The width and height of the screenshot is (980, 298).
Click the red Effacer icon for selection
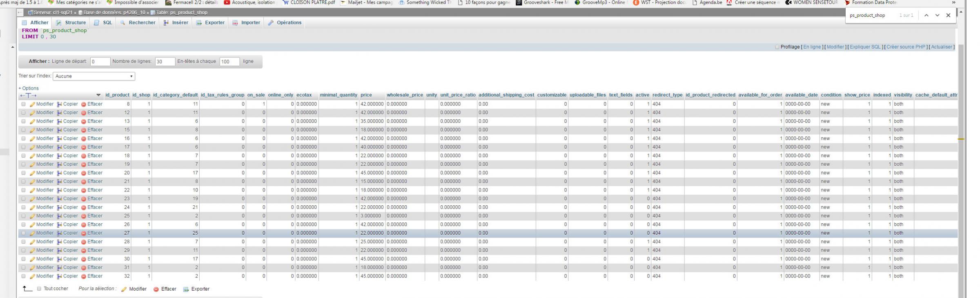[x=156, y=289]
